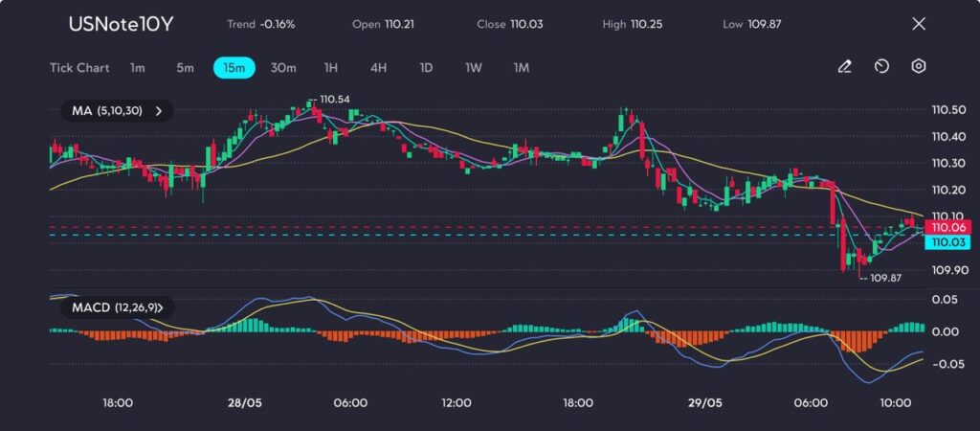Switch to Tick Chart view
This screenshot has width=980, height=431.
tap(78, 68)
